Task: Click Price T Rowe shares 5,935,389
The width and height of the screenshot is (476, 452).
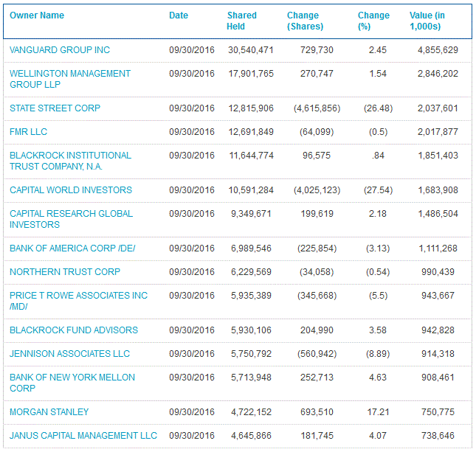Action: pos(251,296)
